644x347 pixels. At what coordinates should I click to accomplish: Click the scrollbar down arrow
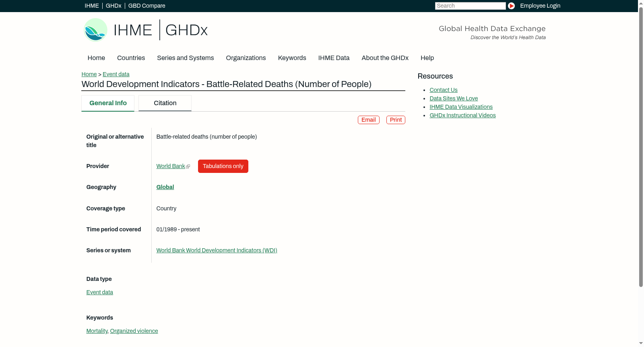pyautogui.click(x=641, y=344)
